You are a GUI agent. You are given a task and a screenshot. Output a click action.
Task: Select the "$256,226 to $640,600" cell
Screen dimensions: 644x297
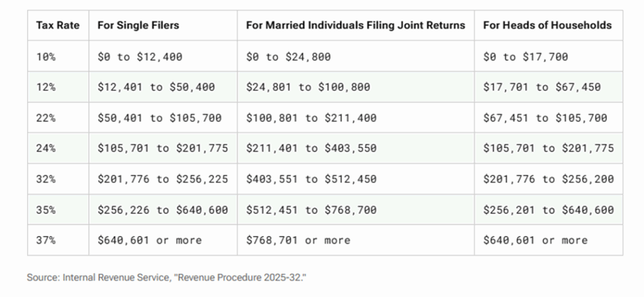pos(163,210)
